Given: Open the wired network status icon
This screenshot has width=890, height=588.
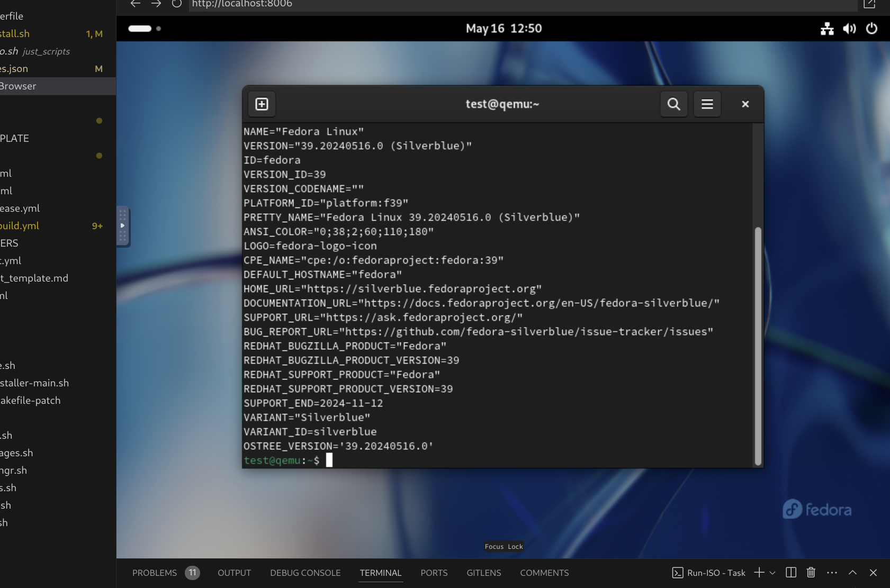Looking at the screenshot, I should (x=827, y=29).
